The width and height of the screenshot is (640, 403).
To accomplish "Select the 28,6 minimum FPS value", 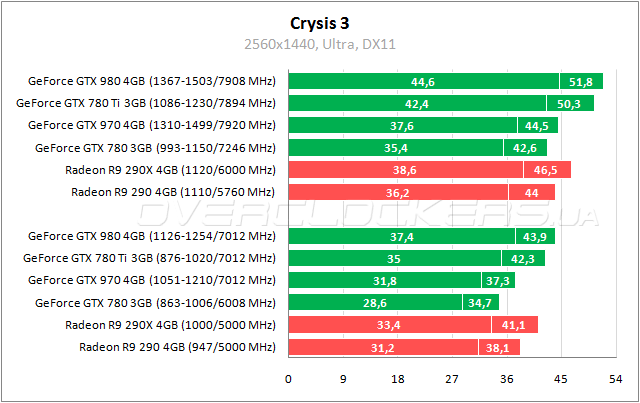I will (x=374, y=303).
